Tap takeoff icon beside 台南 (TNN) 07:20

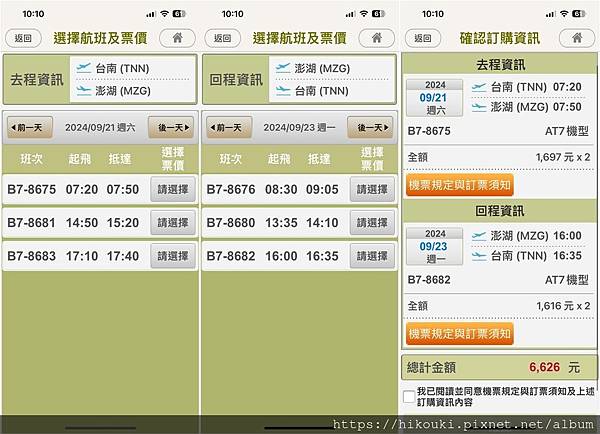[479, 87]
